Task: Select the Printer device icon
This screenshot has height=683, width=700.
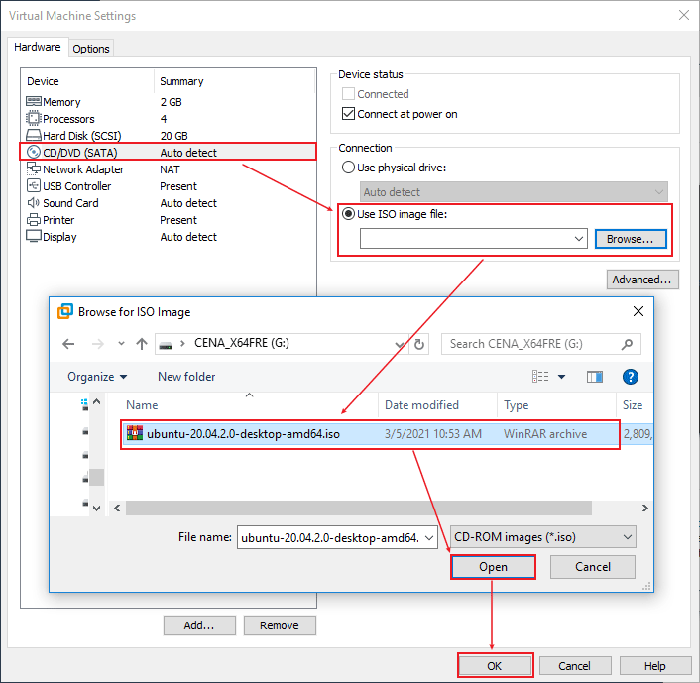Action: 33,220
